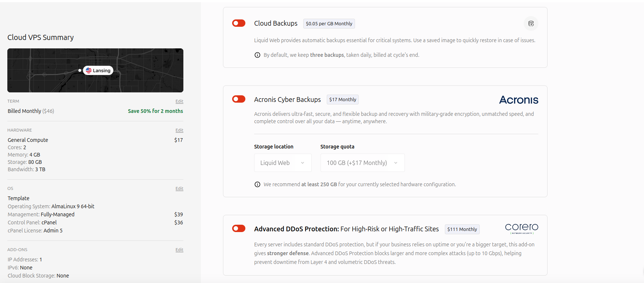644x283 pixels.
Task: Click the 'Cloud Block Storage: None' row
Action: pyautogui.click(x=39, y=276)
